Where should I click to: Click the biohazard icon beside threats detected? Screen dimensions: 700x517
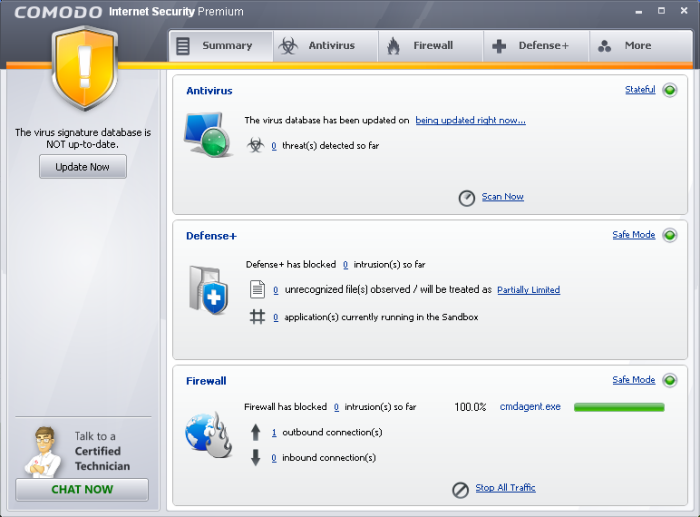coord(255,145)
